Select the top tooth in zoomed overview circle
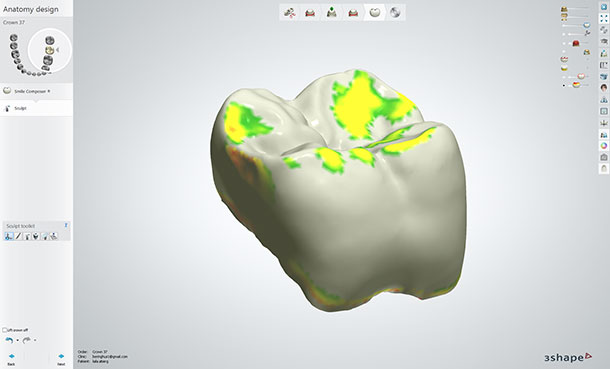Screen dimensions: 610x369 [x=49, y=40]
